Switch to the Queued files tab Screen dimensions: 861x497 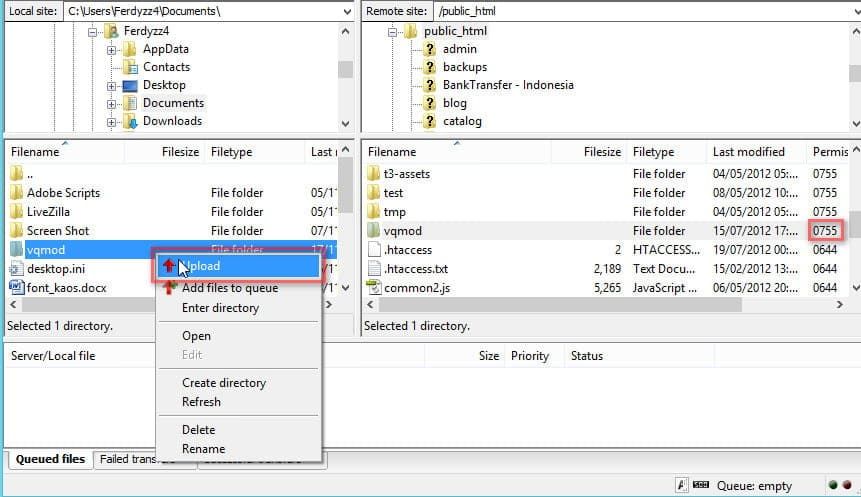point(47,459)
